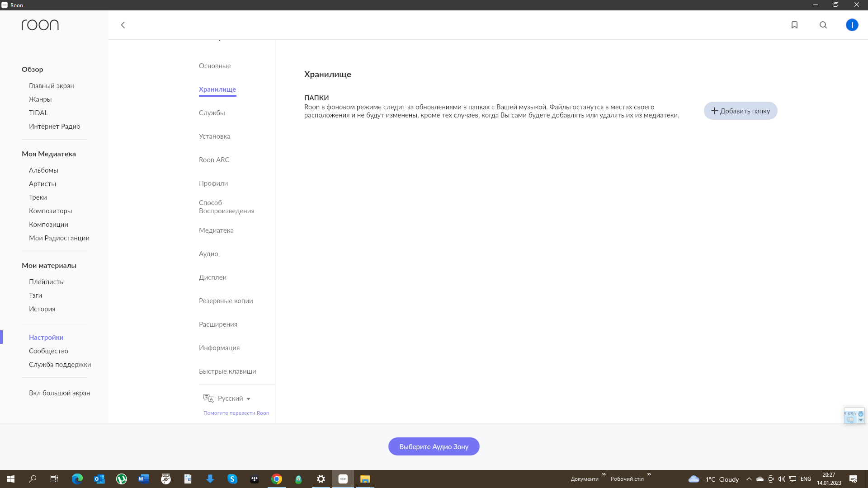The height and width of the screenshot is (488, 868).
Task: Go to Главный экран in sidebar
Action: (x=52, y=85)
